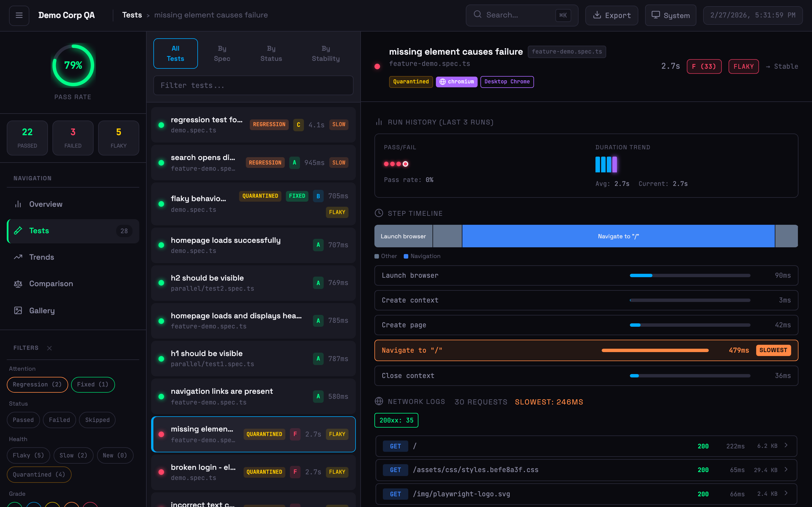The height and width of the screenshot is (507, 812).
Task: Toggle the Regression (2) filter chip
Action: pyautogui.click(x=37, y=384)
